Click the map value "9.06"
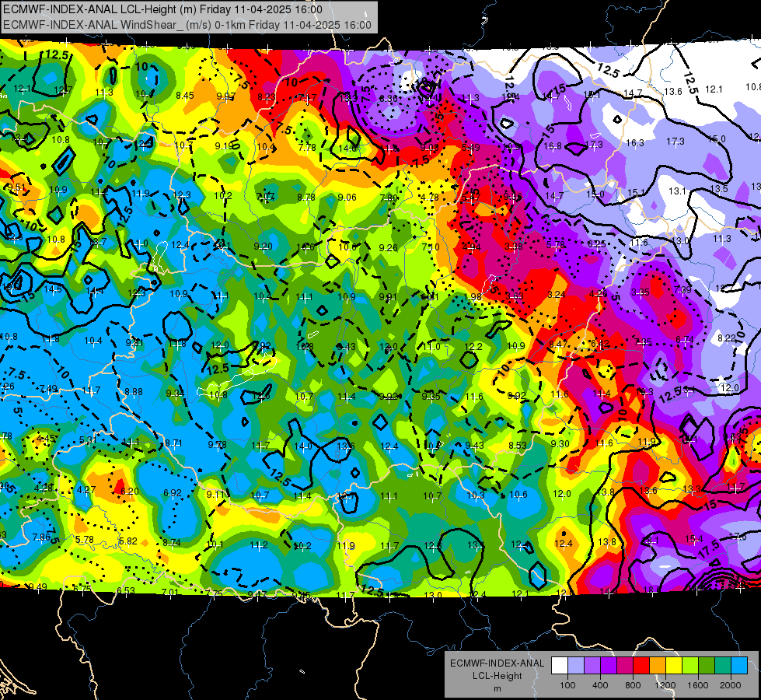This screenshot has width=761, height=700. coord(347,198)
